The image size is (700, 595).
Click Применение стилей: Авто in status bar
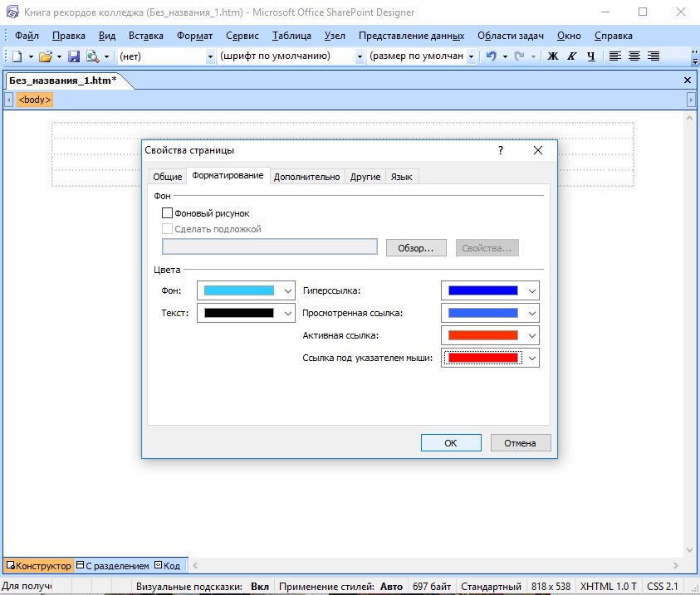click(340, 587)
